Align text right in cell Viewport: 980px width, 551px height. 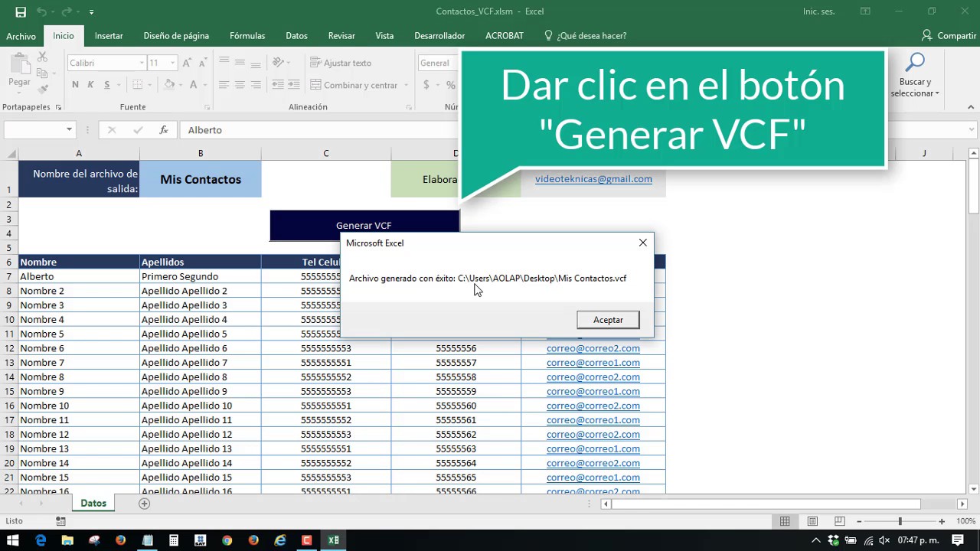click(255, 85)
